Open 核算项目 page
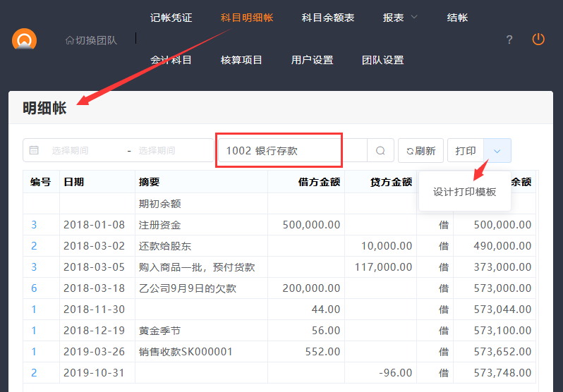 (241, 60)
